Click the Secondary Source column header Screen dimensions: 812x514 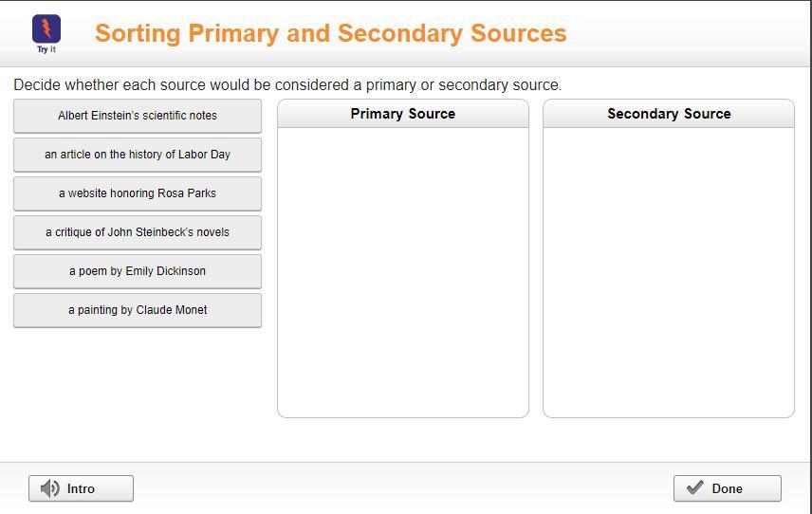click(669, 114)
